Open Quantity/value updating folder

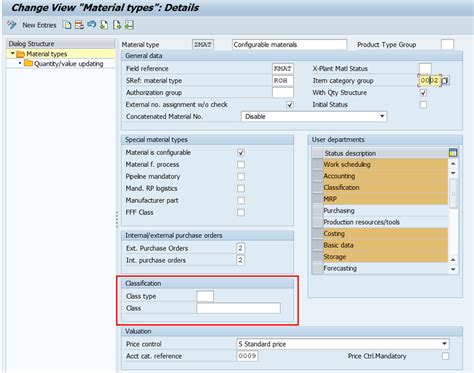coord(68,64)
